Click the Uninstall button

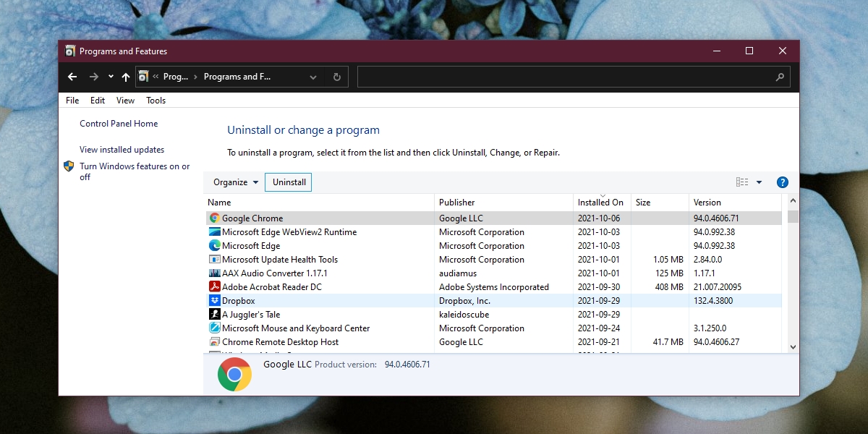(x=289, y=182)
